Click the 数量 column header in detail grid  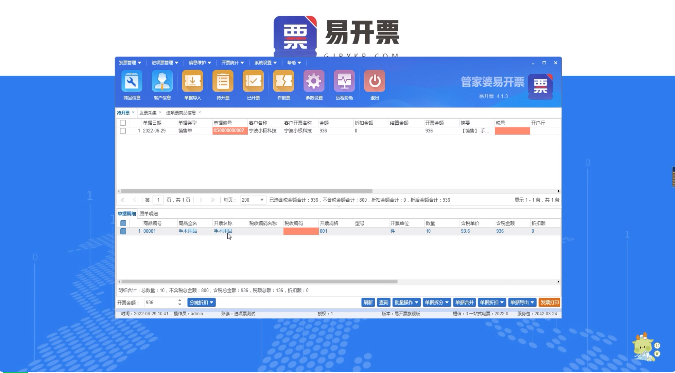point(430,223)
